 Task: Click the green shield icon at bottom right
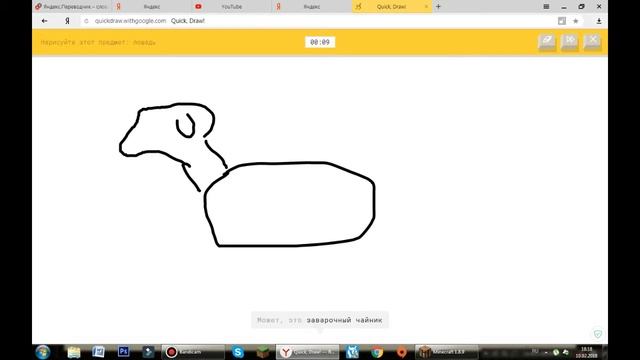(x=598, y=334)
